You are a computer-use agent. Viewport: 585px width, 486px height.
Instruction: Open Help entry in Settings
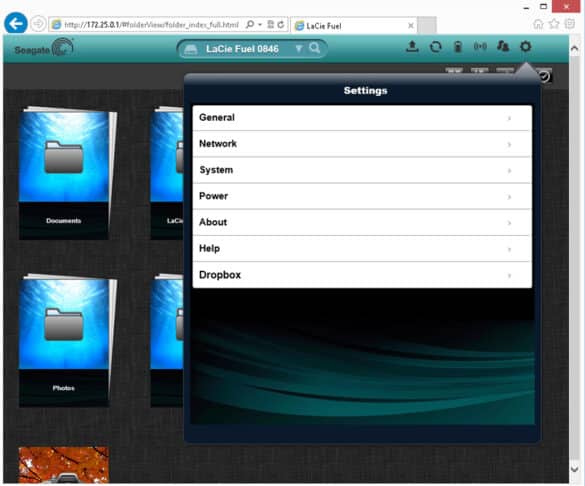tap(362, 248)
